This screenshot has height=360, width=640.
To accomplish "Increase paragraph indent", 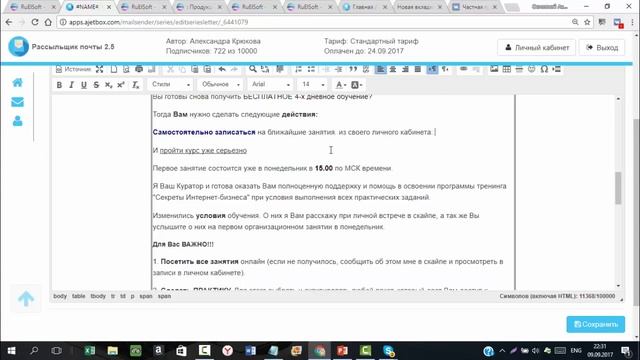I will [338, 69].
